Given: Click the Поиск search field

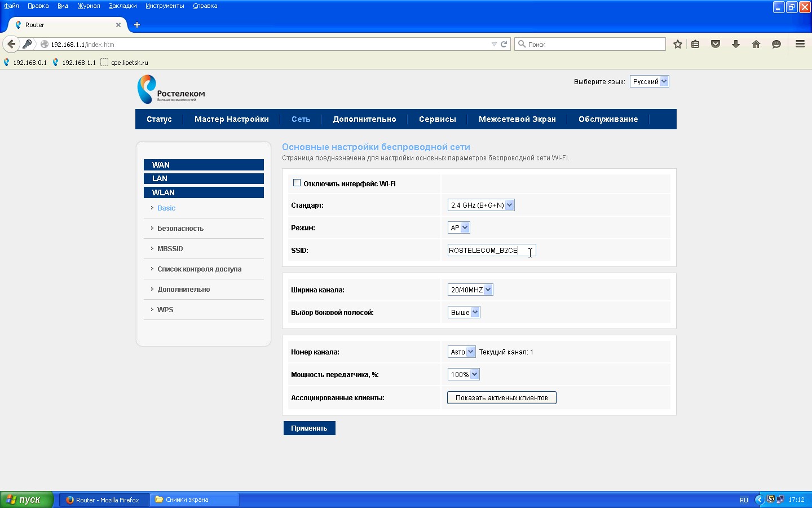Looking at the screenshot, I should (x=590, y=44).
